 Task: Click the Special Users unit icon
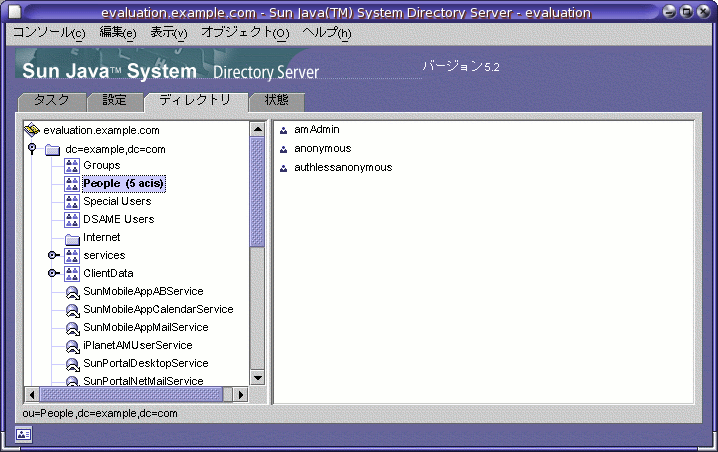[72, 201]
